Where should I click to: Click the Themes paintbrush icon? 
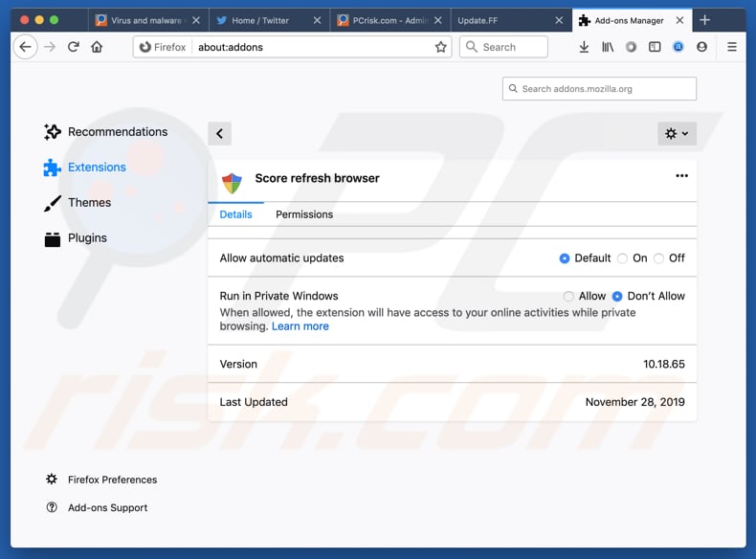(52, 203)
